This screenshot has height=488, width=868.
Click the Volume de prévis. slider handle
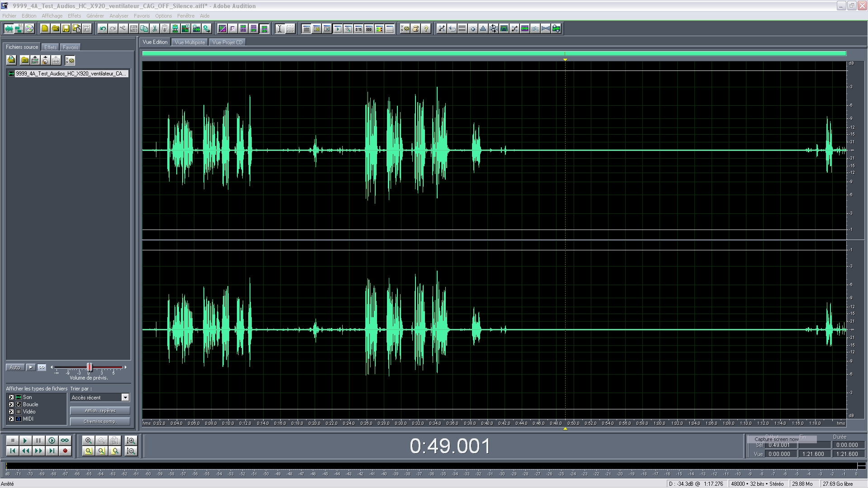pyautogui.click(x=90, y=367)
